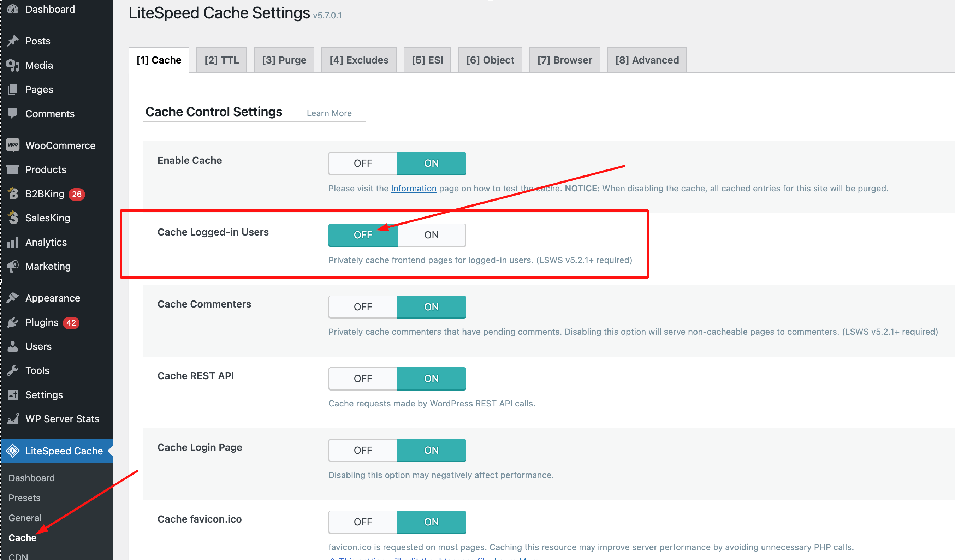
Task: Click the WooCommerce icon in sidebar
Action: pos(13,145)
